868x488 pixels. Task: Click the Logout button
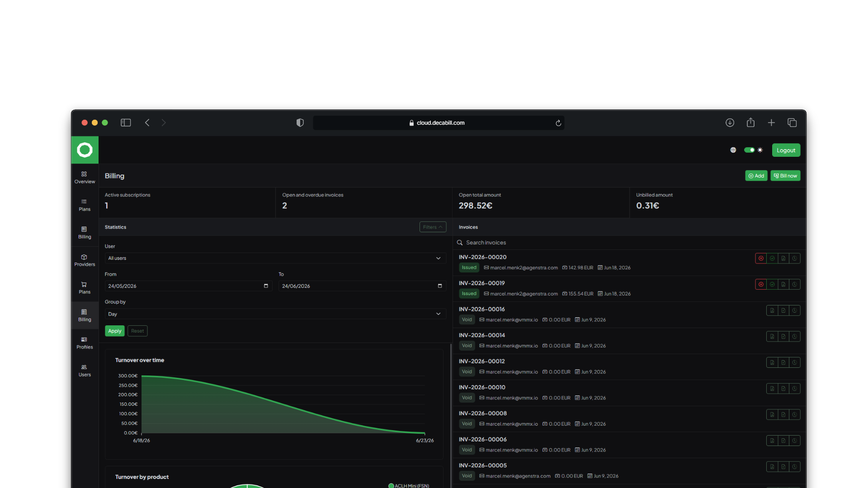(786, 150)
